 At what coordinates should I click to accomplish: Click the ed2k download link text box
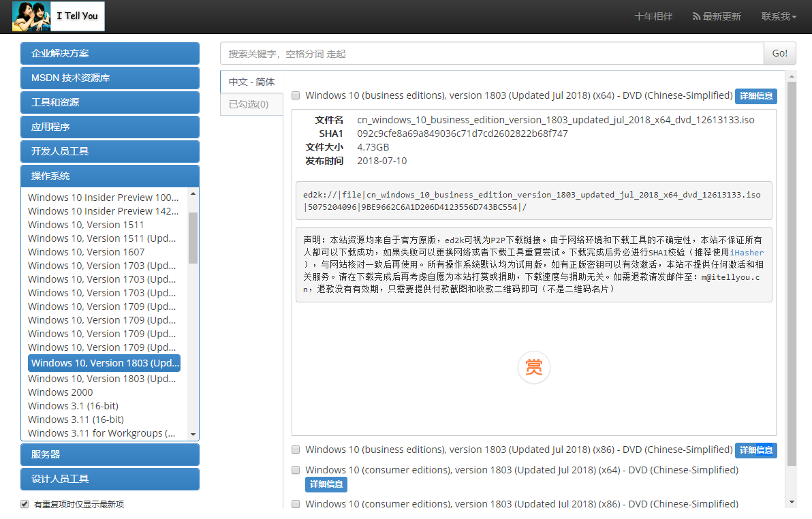pyautogui.click(x=534, y=200)
